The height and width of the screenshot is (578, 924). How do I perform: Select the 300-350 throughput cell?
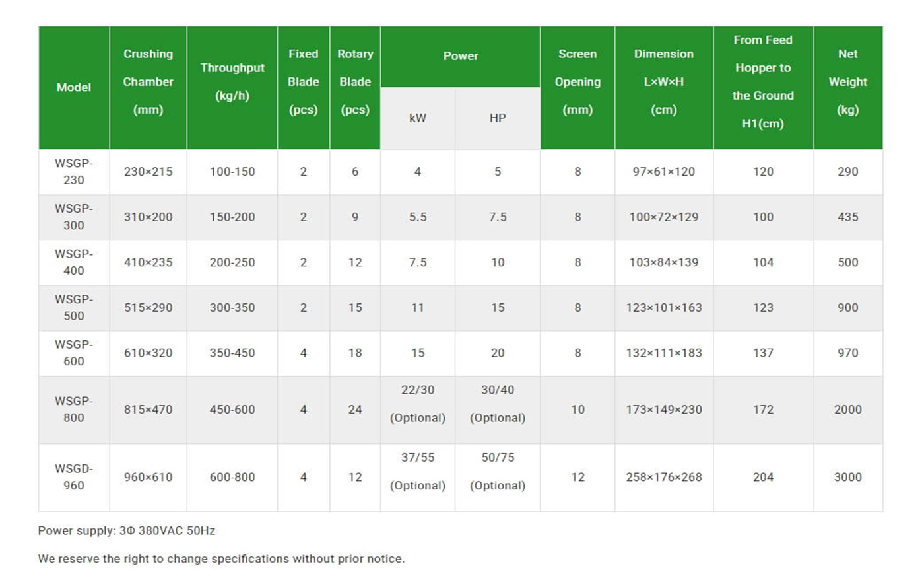click(x=232, y=308)
